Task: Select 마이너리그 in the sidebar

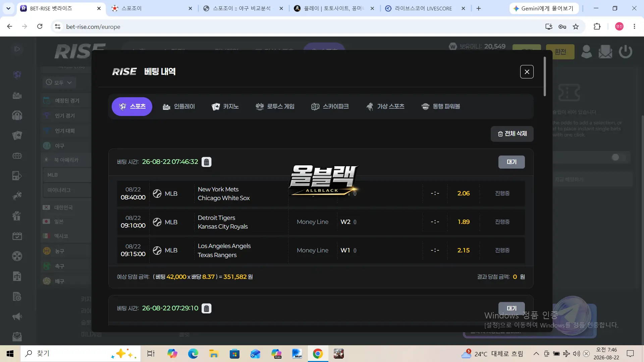Action: [x=67, y=190]
